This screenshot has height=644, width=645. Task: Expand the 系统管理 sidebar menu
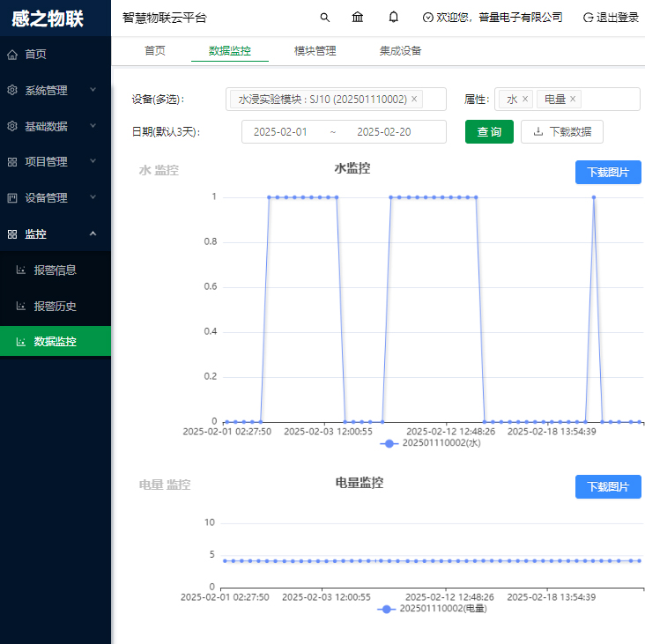[56, 90]
